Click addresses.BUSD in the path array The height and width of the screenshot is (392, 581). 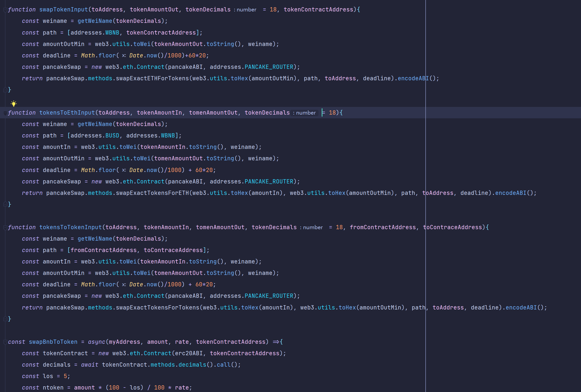(x=112, y=135)
